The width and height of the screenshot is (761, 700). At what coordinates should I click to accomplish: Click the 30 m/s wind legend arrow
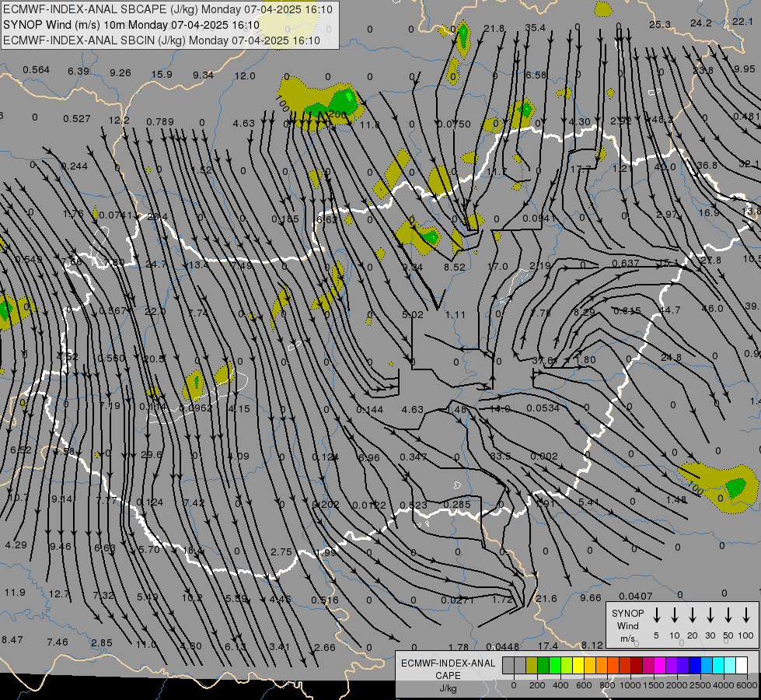point(710,615)
